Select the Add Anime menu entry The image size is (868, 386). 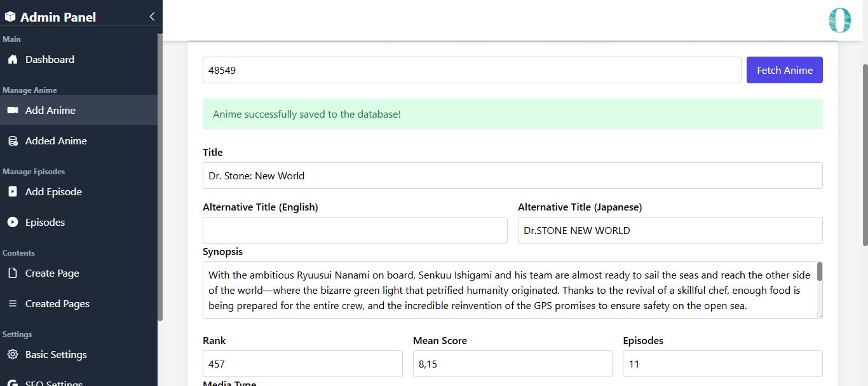pos(79,110)
